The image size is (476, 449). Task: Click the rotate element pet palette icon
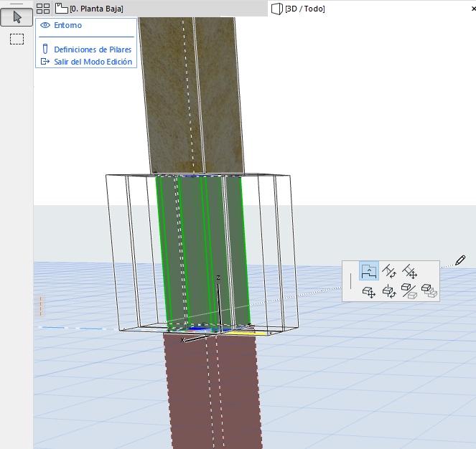(390, 291)
